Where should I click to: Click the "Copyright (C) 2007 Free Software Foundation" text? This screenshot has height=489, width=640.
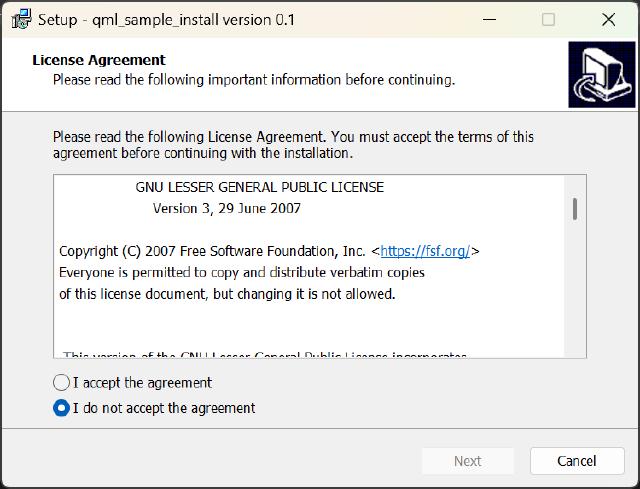coord(212,251)
